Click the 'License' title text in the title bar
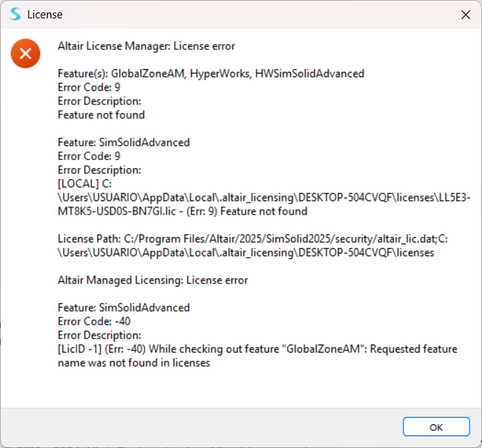482x448 pixels. pyautogui.click(x=45, y=15)
